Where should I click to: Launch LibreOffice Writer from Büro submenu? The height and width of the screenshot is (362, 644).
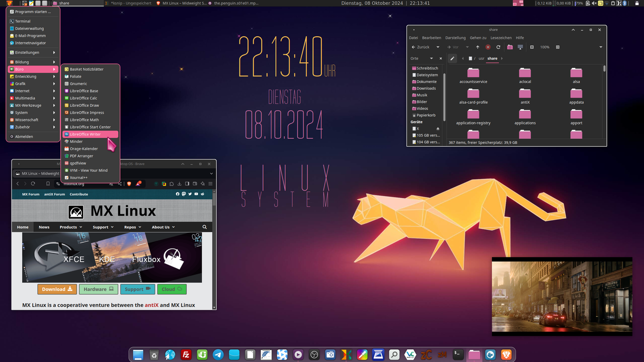point(91,134)
